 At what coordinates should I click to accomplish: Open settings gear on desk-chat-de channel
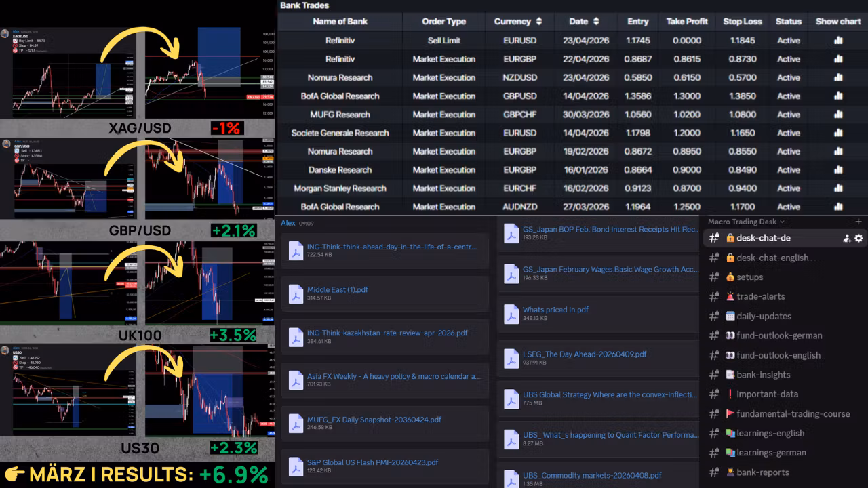pos(859,238)
